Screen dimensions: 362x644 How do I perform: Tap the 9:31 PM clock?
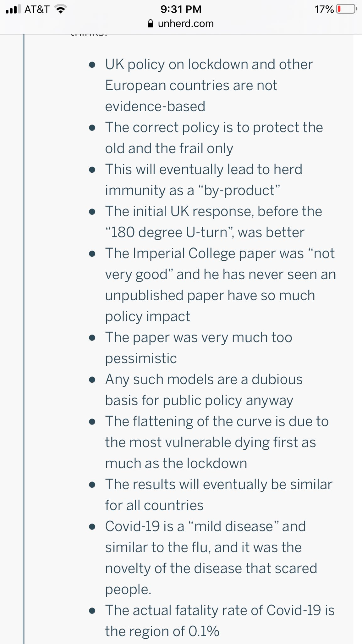click(x=181, y=9)
